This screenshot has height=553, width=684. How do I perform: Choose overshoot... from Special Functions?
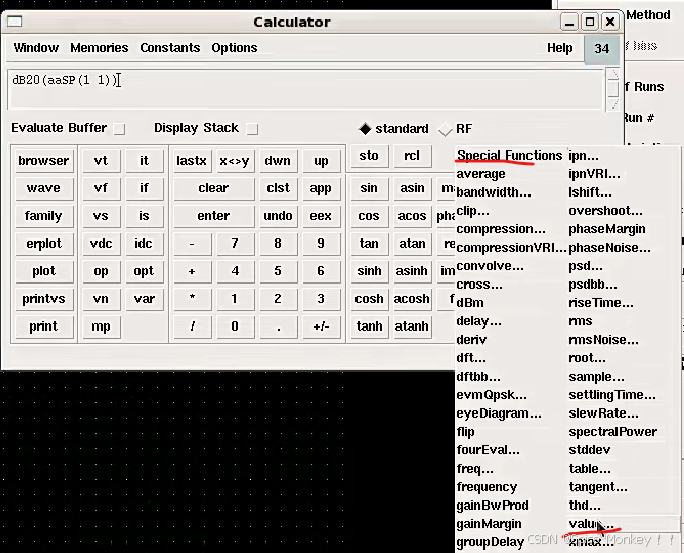click(x=605, y=211)
